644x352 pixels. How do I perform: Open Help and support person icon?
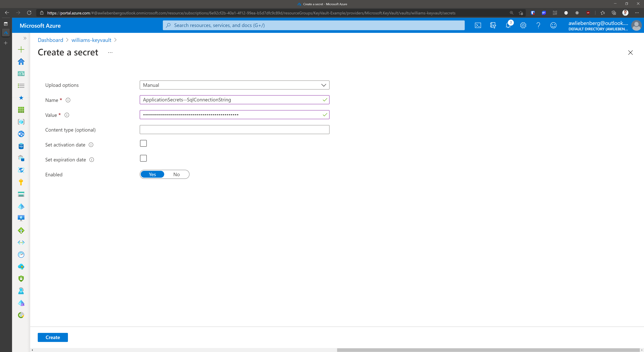[x=21, y=290]
